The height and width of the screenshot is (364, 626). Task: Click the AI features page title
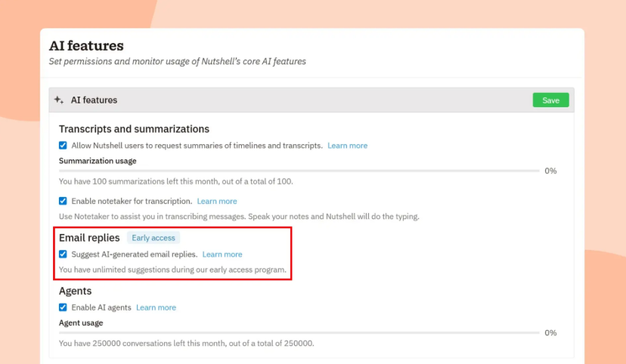pyautogui.click(x=86, y=46)
